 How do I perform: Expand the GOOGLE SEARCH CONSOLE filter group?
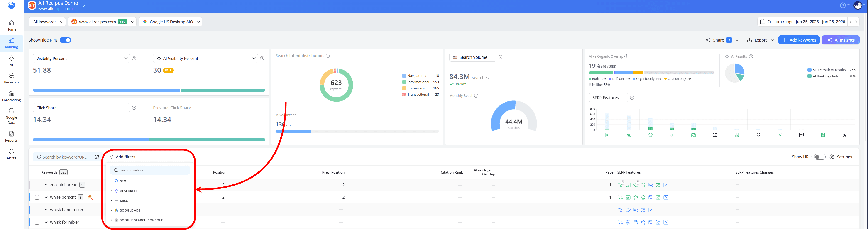click(x=111, y=220)
